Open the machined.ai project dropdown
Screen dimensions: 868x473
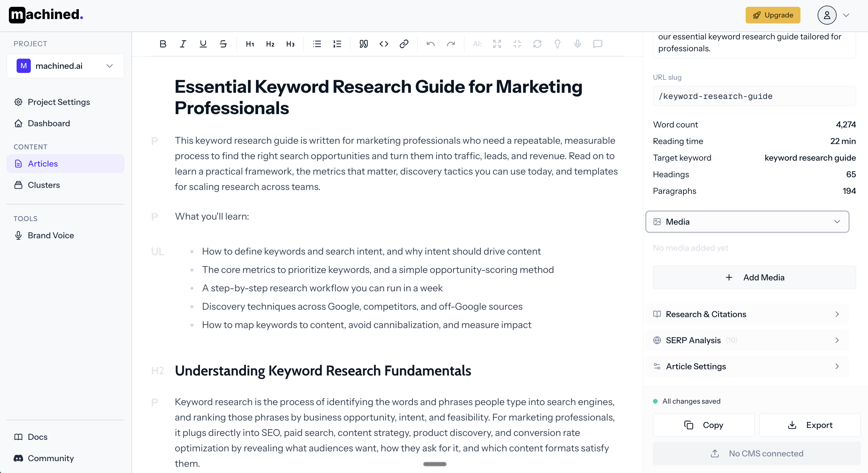pyautogui.click(x=65, y=66)
